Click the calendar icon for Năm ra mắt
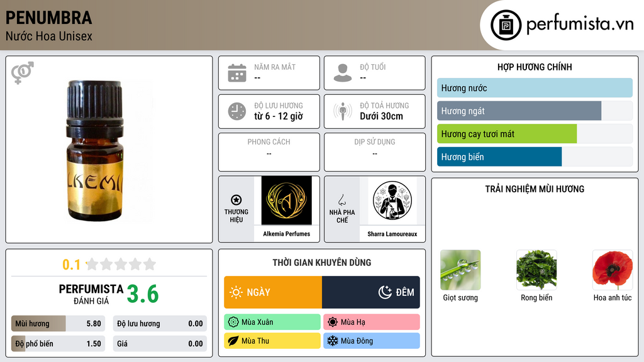The width and height of the screenshot is (644, 362). click(x=237, y=73)
